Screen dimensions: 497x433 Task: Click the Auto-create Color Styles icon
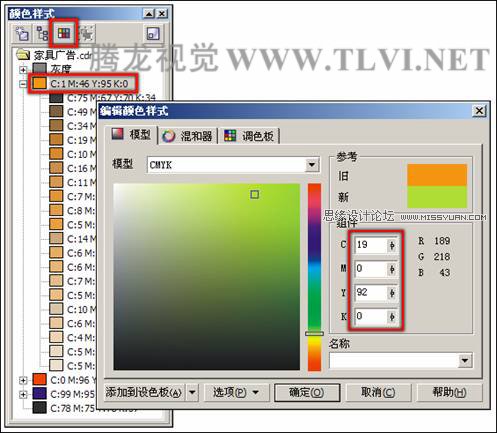(x=86, y=33)
